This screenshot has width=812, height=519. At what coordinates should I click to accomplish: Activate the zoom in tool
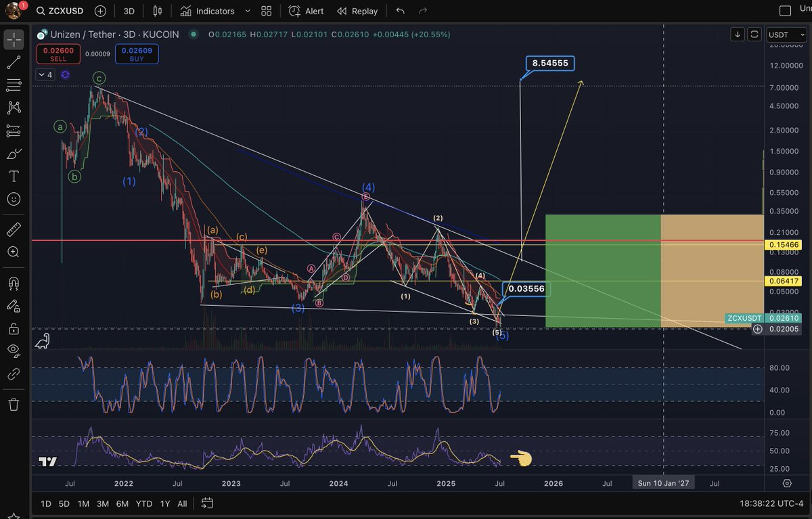pos(13,252)
